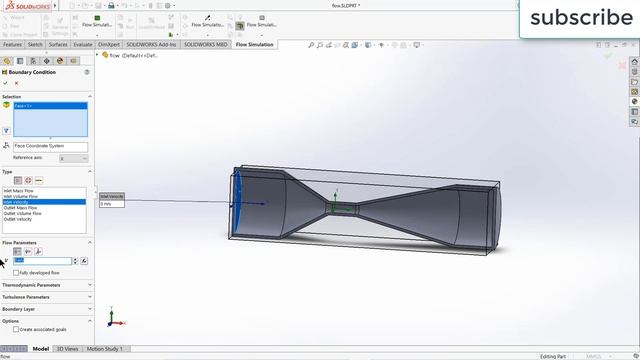Open the DimXpertManager tab icon
Viewport: 640px width, 360px height.
[x=47, y=61]
